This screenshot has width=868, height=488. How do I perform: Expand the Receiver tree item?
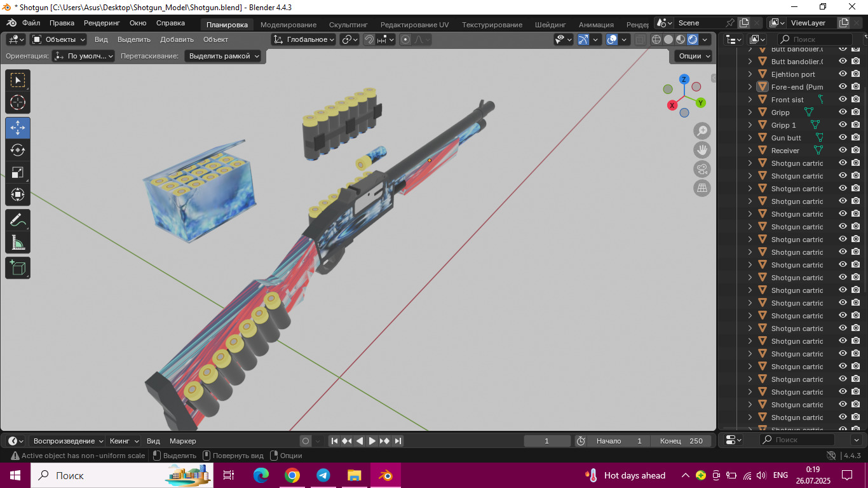pos(750,151)
